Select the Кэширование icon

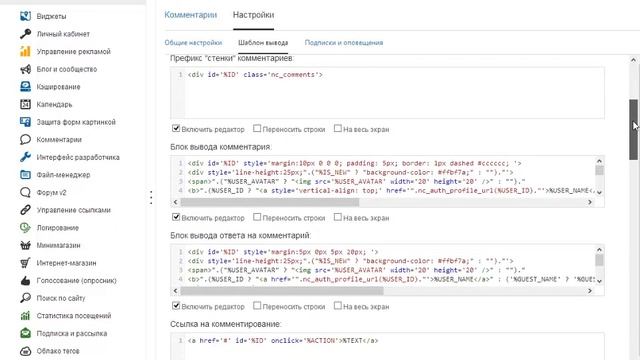pos(25,87)
